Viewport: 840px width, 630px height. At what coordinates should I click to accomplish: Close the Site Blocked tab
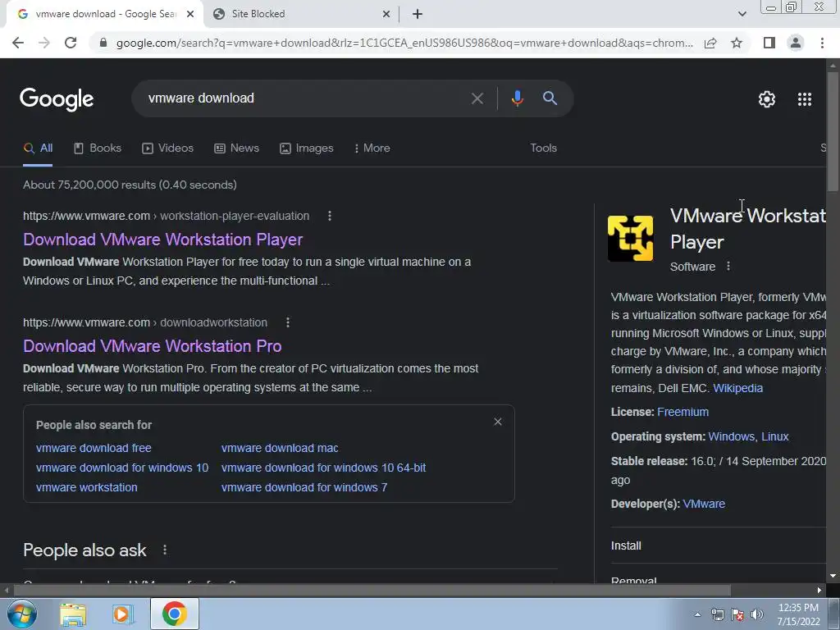386,14
